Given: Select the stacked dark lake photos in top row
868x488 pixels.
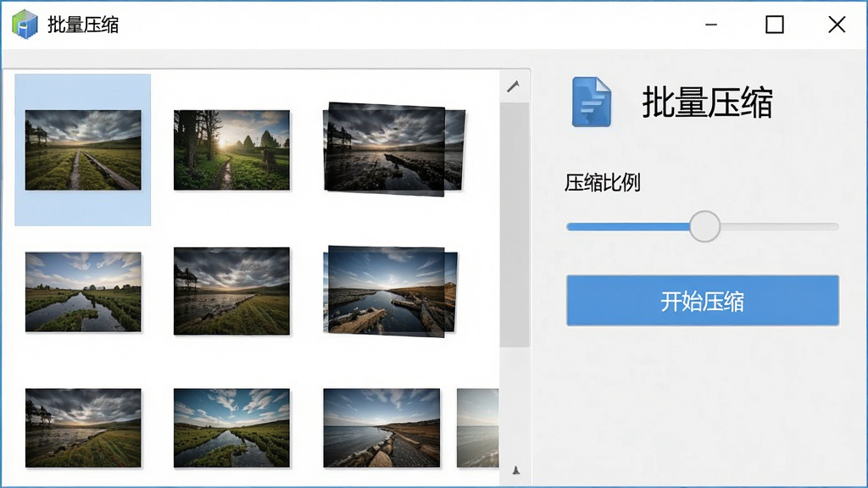Looking at the screenshot, I should click(394, 149).
